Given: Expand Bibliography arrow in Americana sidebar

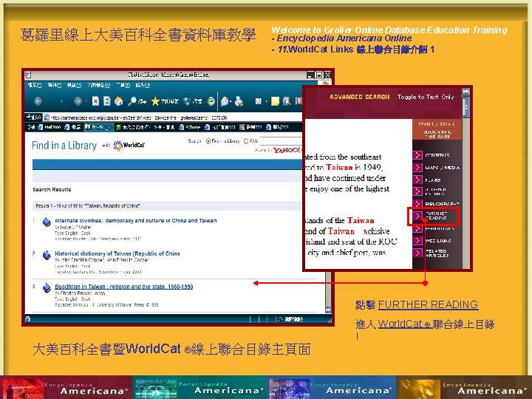Looking at the screenshot, I should [417, 204].
